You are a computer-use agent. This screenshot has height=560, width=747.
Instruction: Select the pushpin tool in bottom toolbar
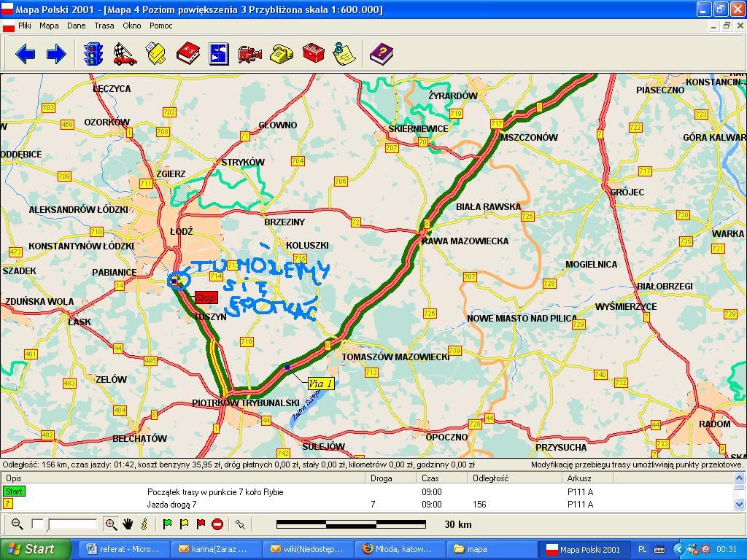tap(240, 524)
